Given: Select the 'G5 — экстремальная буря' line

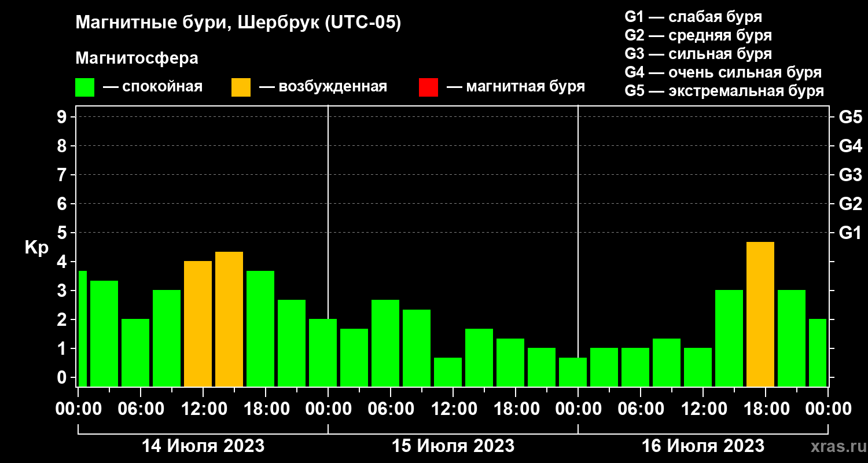Looking at the screenshot, I should (724, 91).
